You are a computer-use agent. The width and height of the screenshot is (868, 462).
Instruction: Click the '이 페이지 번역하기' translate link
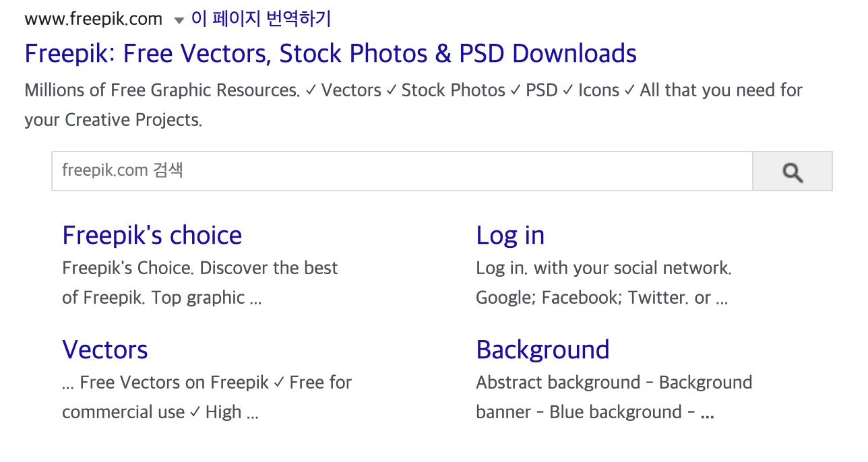point(261,19)
